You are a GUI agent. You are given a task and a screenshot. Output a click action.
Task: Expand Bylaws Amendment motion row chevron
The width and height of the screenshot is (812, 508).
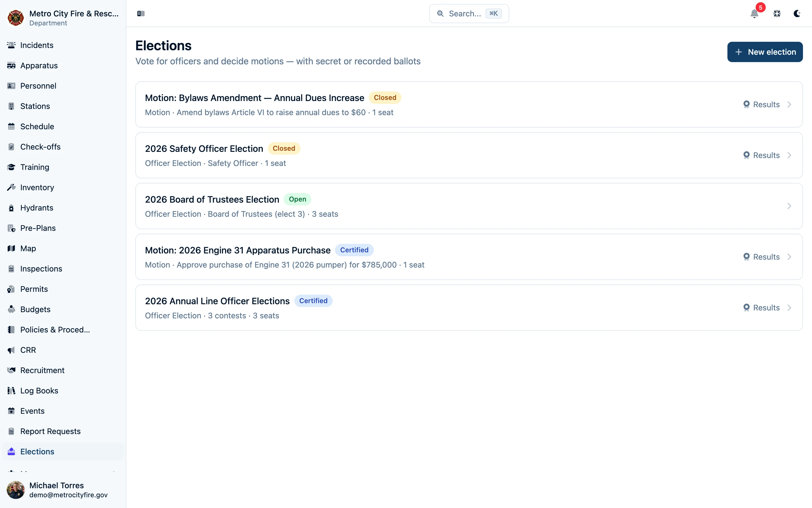tap(789, 104)
